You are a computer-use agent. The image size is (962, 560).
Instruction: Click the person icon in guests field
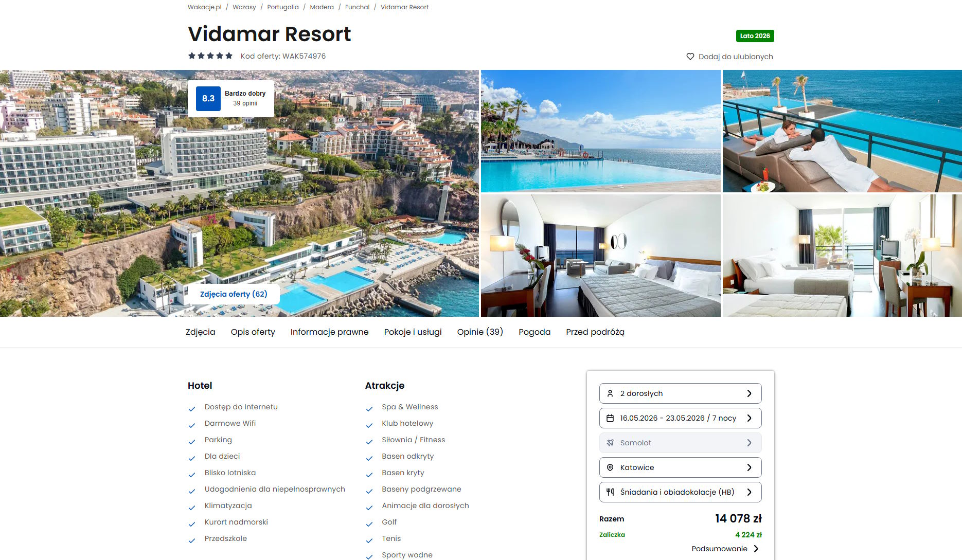(610, 393)
